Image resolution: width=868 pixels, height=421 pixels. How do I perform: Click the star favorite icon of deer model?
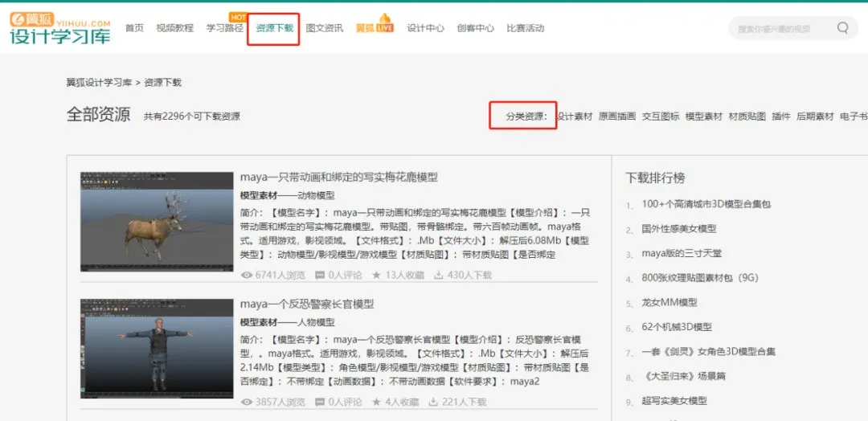pyautogui.click(x=376, y=275)
